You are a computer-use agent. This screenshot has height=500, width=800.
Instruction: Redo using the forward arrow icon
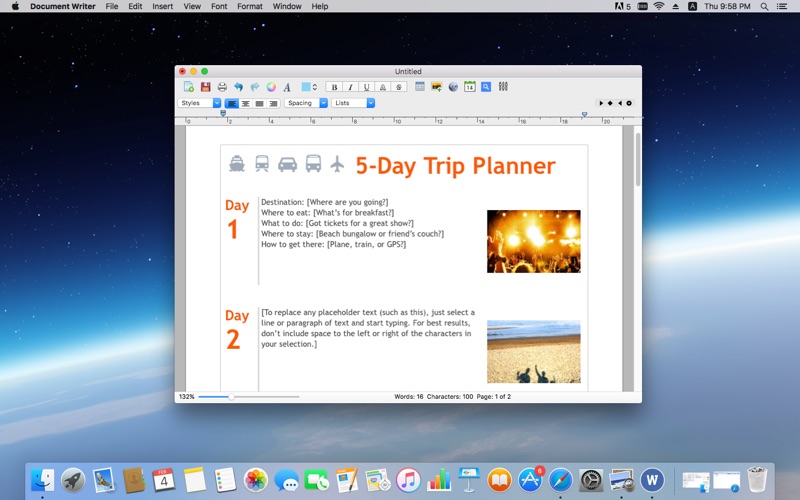[255, 87]
